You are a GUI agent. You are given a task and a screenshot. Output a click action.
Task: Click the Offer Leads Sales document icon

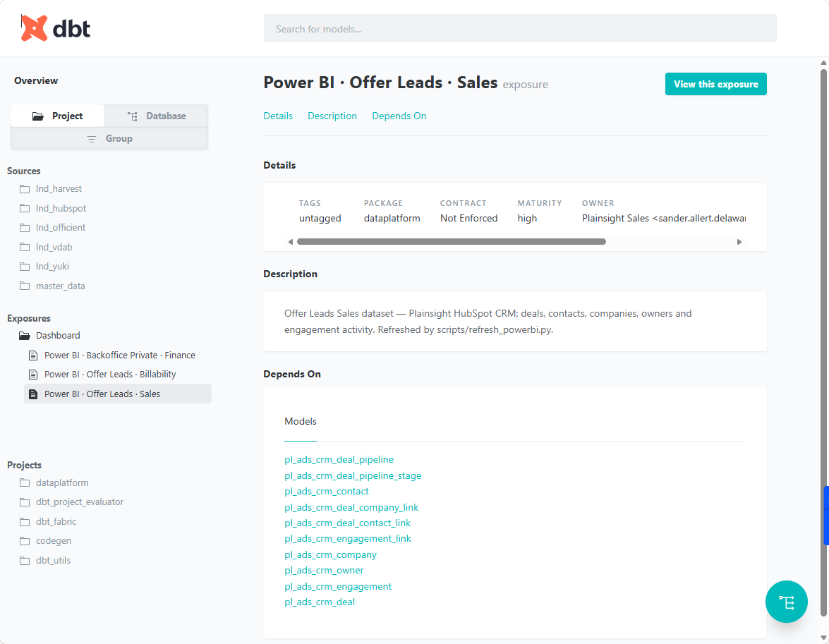(x=33, y=394)
